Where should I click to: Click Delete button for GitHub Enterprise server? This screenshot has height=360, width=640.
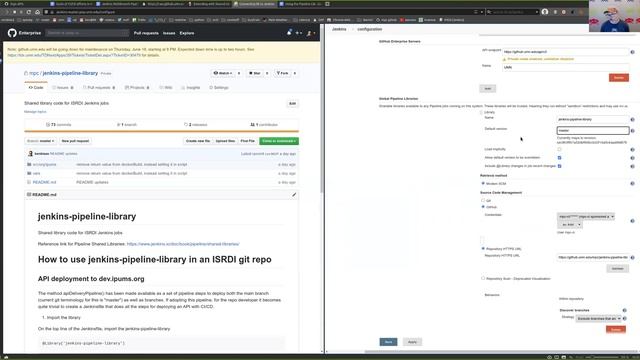[x=619, y=78]
